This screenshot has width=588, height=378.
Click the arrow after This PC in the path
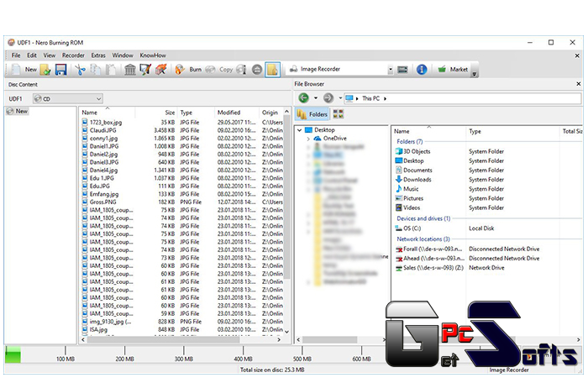pyautogui.click(x=385, y=98)
